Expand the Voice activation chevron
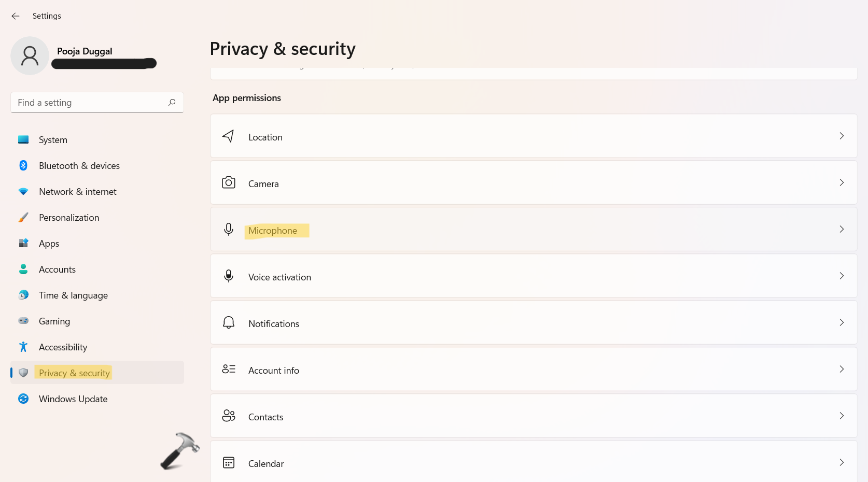 coord(842,276)
